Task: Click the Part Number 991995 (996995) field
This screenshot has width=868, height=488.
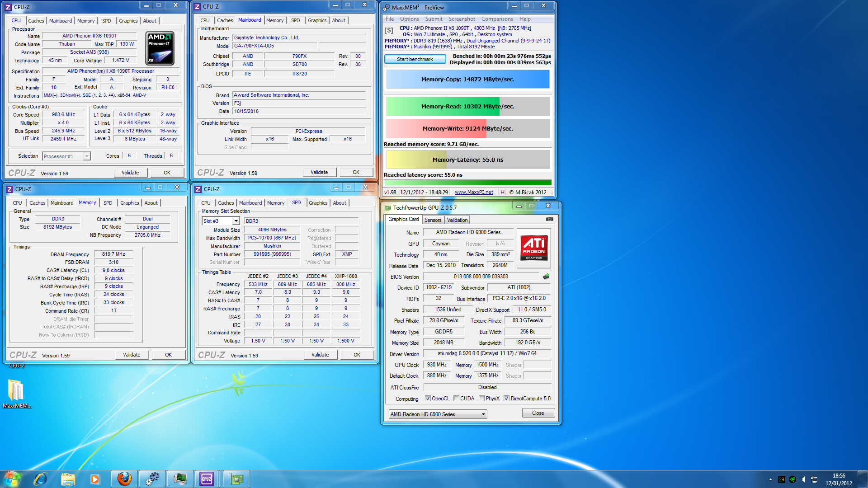Action: point(272,254)
